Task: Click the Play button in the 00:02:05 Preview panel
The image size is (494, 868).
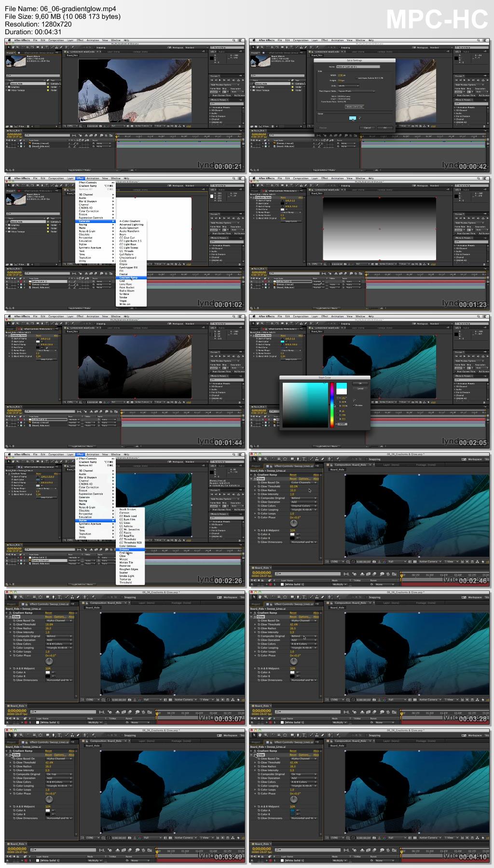Action: pos(464,356)
